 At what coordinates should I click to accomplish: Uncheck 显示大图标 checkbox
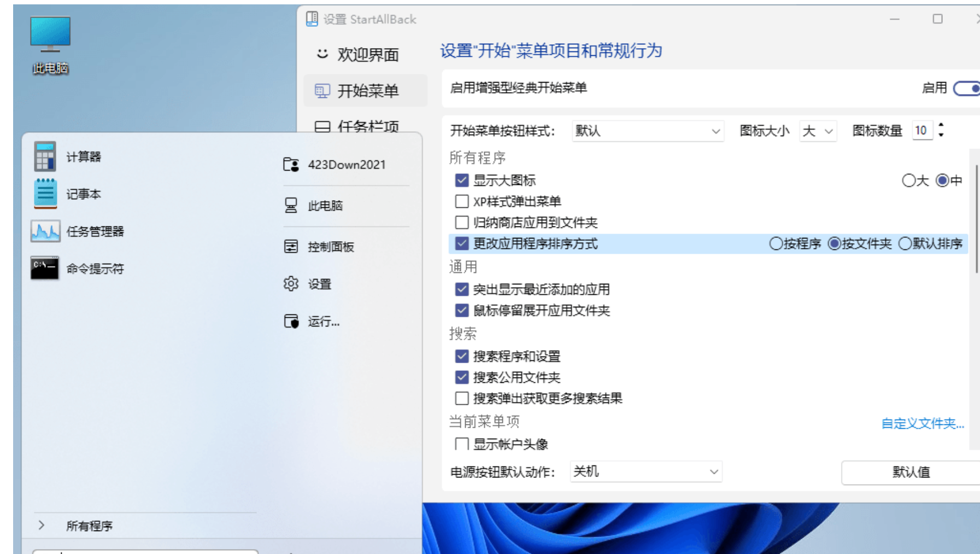(462, 180)
